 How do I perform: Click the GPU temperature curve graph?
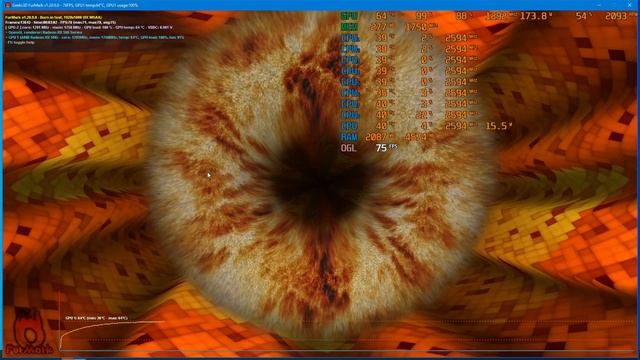tap(112, 335)
